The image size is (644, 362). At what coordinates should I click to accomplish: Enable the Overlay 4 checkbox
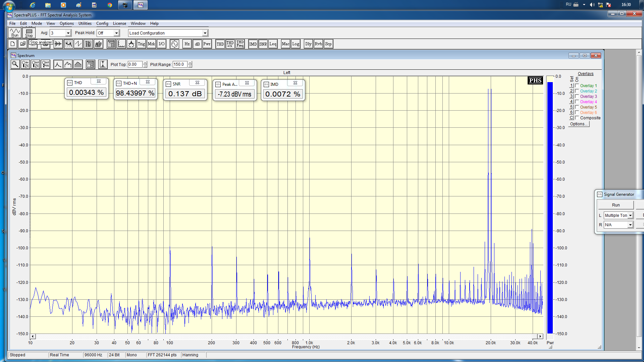(x=577, y=102)
